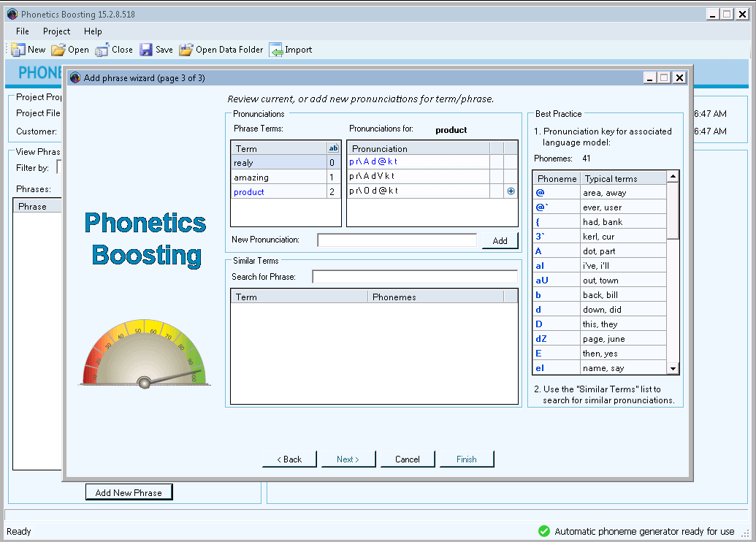
Task: Click the Import toolbar icon
Action: pos(276,50)
